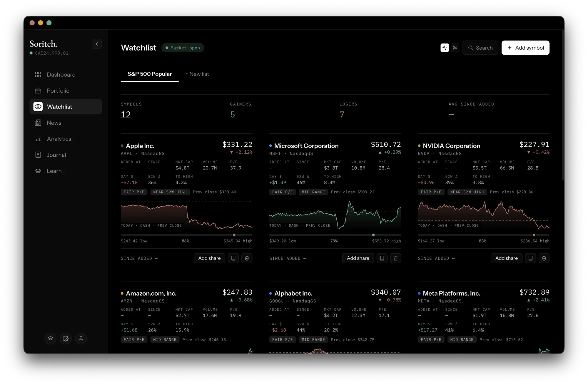The width and height of the screenshot is (588, 385).
Task: Open Dashboard from the sidebar
Action: tap(66, 75)
